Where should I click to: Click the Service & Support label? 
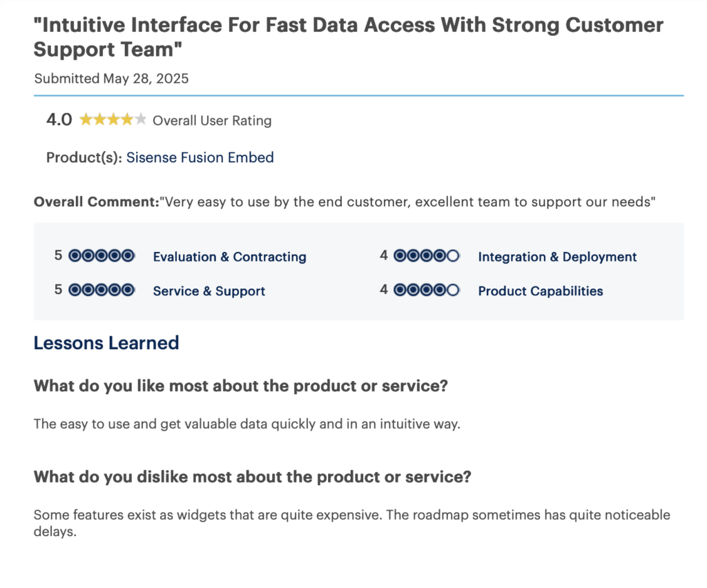click(x=209, y=291)
